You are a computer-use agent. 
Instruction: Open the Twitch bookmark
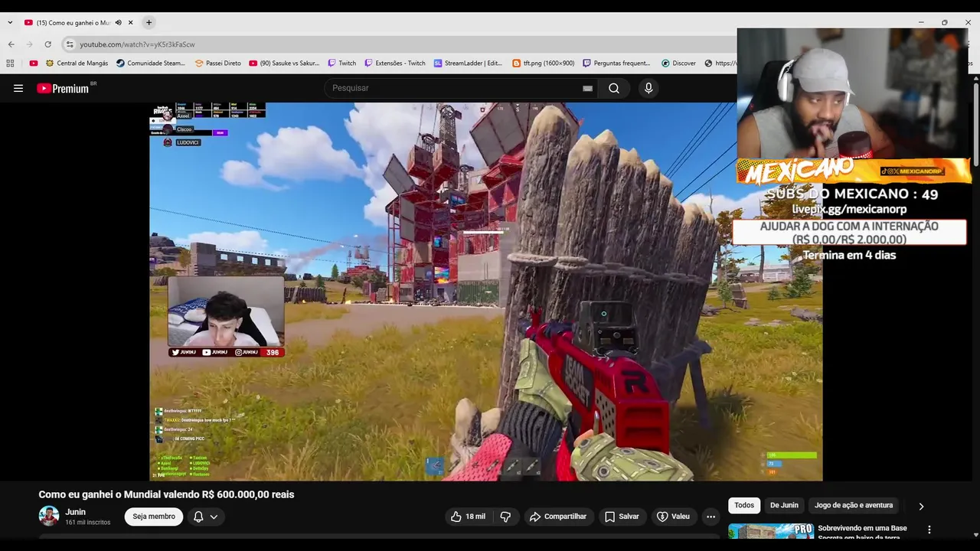[x=342, y=64]
